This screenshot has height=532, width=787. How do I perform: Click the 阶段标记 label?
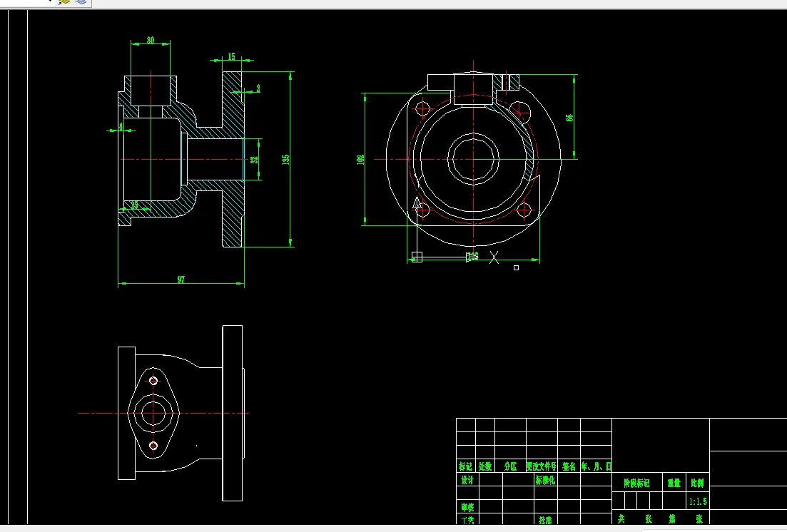click(636, 483)
